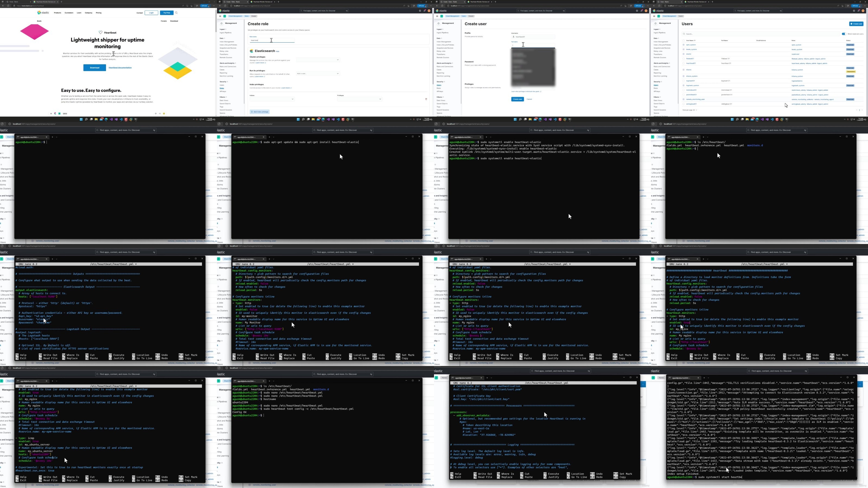The width and height of the screenshot is (868, 488).
Task: Select Pricing in elastic.co navigation
Action: pyautogui.click(x=98, y=13)
